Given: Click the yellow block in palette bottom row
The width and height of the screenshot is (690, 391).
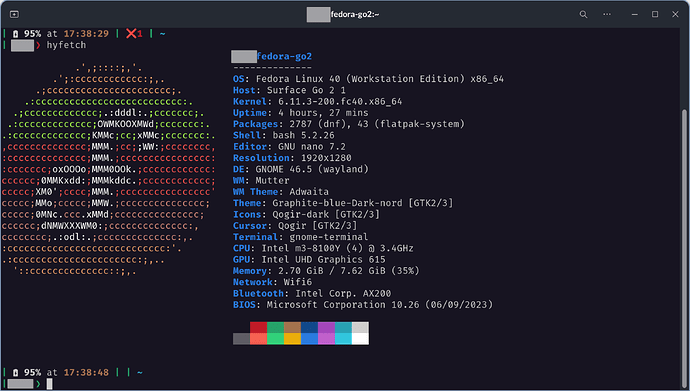Looking at the screenshot, I should [x=292, y=339].
